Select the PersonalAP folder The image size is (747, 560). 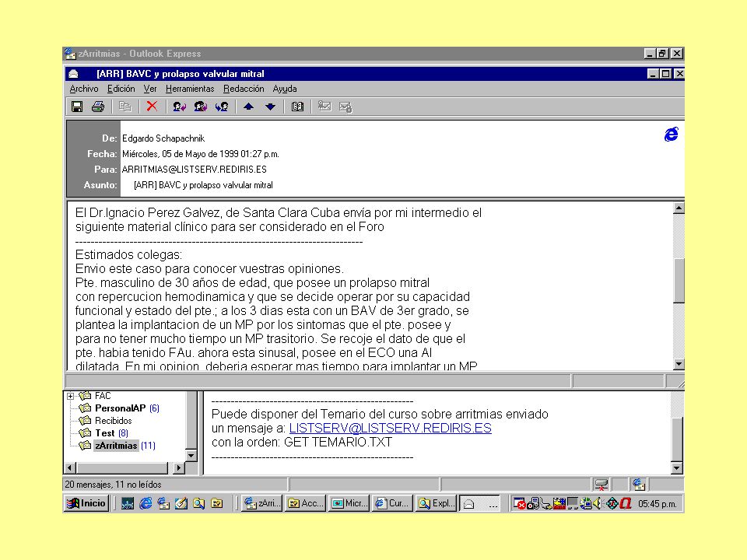tap(120, 408)
